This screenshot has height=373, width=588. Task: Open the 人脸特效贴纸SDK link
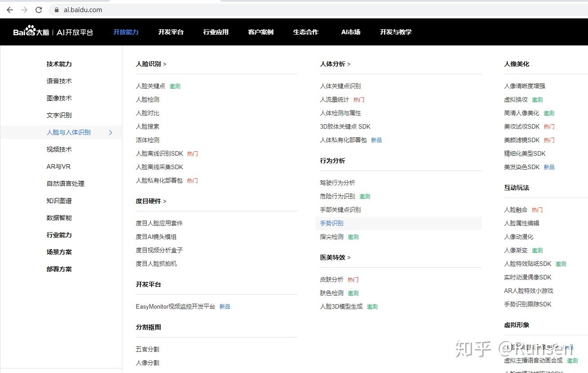coord(528,264)
